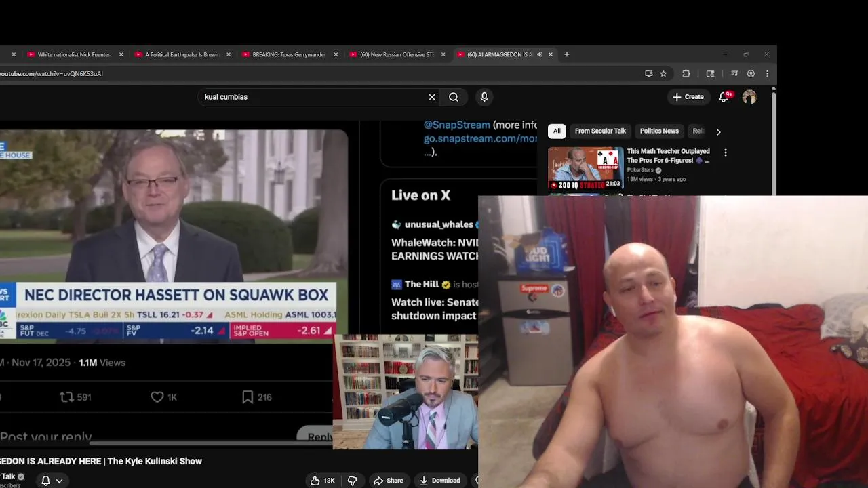Open YouTube notifications bell
This screenshot has width=868, height=488.
tap(724, 97)
